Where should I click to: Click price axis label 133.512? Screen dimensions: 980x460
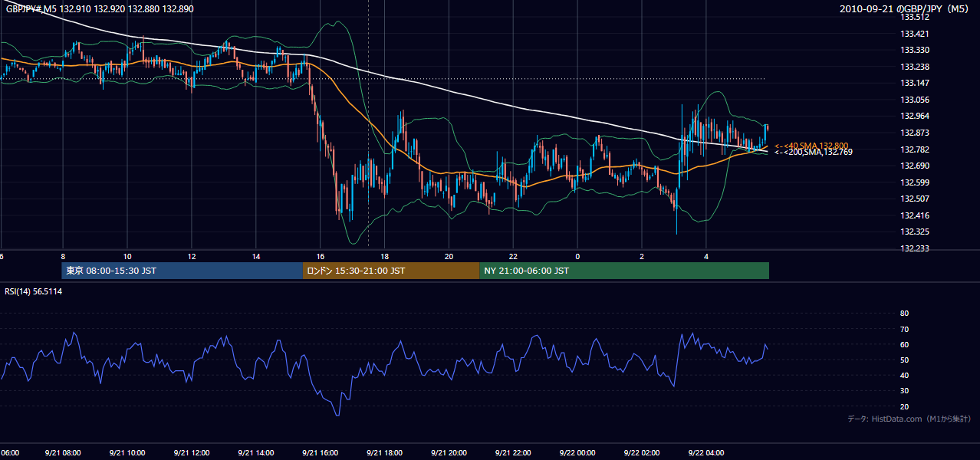pyautogui.click(x=915, y=17)
